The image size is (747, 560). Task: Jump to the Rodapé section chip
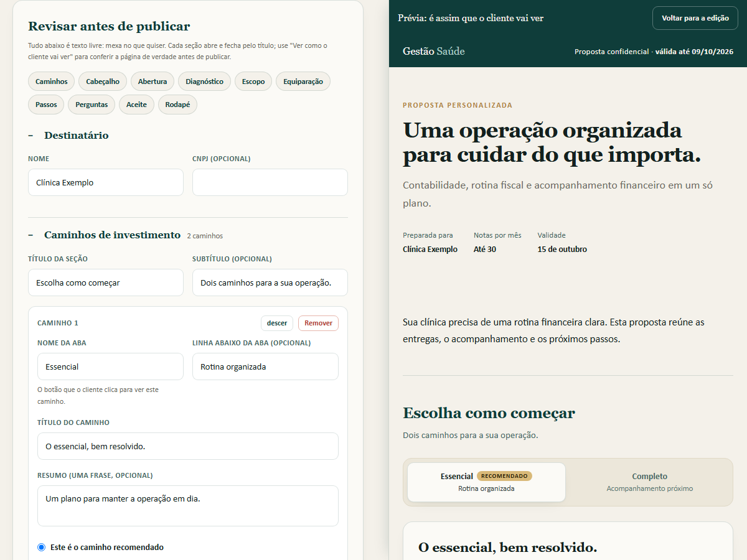(177, 105)
